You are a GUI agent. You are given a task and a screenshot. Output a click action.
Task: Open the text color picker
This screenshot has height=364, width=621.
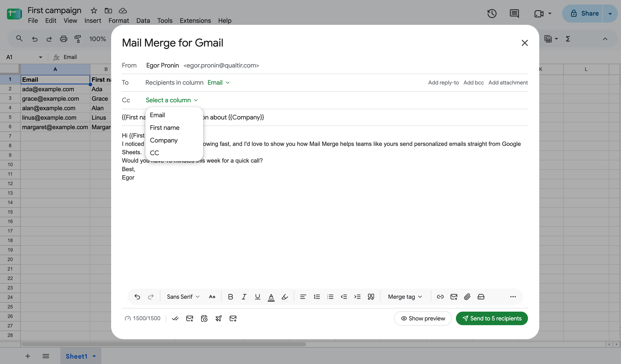(271, 297)
